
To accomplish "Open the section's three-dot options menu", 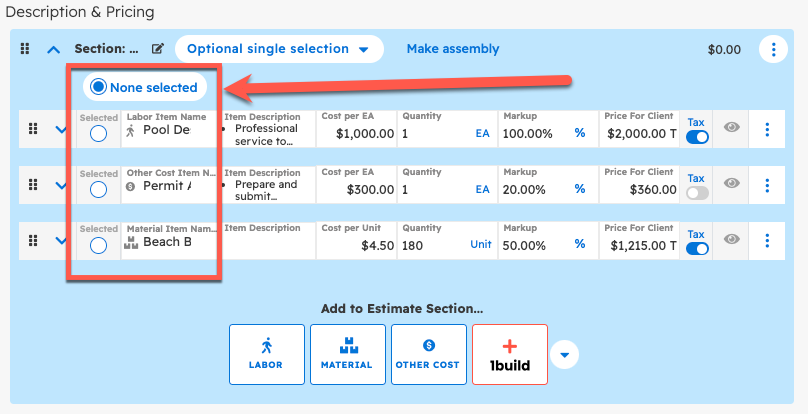I will click(x=772, y=49).
